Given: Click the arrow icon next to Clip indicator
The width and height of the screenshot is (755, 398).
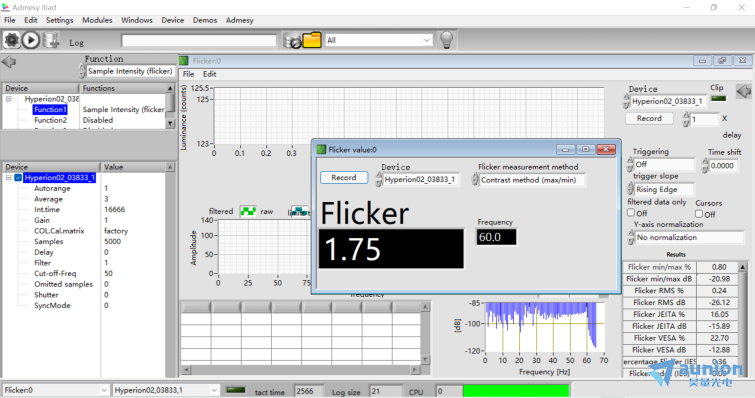Looking at the screenshot, I should pyautogui.click(x=744, y=91).
